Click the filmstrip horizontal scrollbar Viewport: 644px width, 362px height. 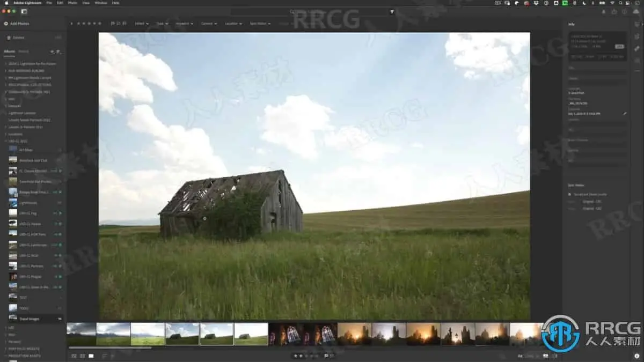(x=110, y=348)
